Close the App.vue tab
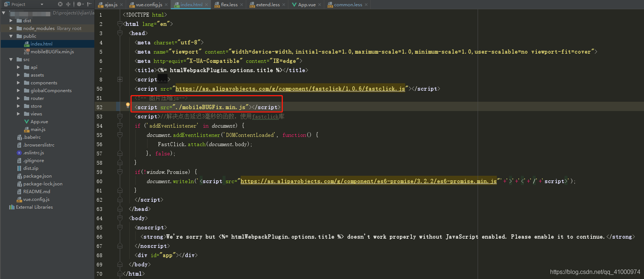Screen dimensions: 644x279 point(319,5)
